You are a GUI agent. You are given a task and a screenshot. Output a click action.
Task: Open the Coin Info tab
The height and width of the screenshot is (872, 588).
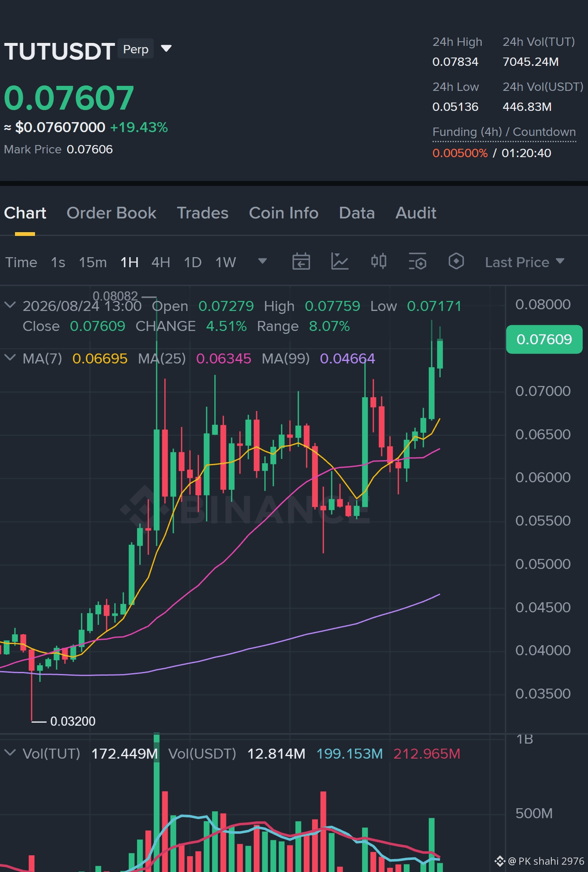point(283,213)
